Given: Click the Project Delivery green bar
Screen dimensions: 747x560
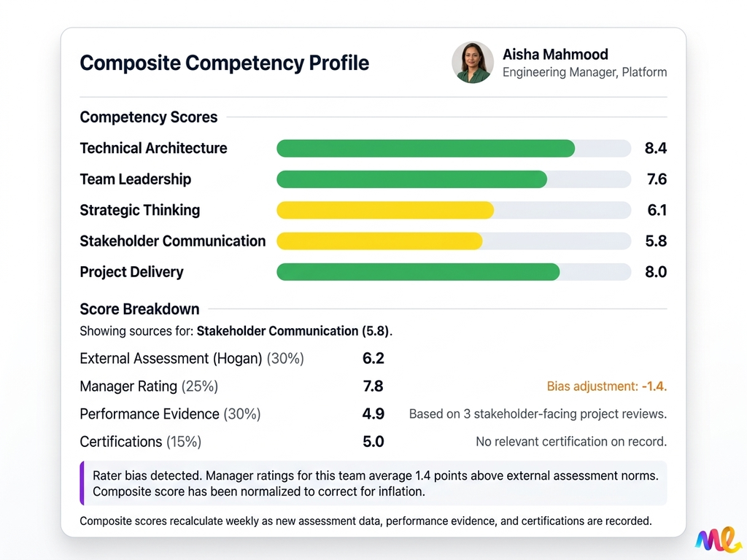Looking at the screenshot, I should pyautogui.click(x=418, y=272).
